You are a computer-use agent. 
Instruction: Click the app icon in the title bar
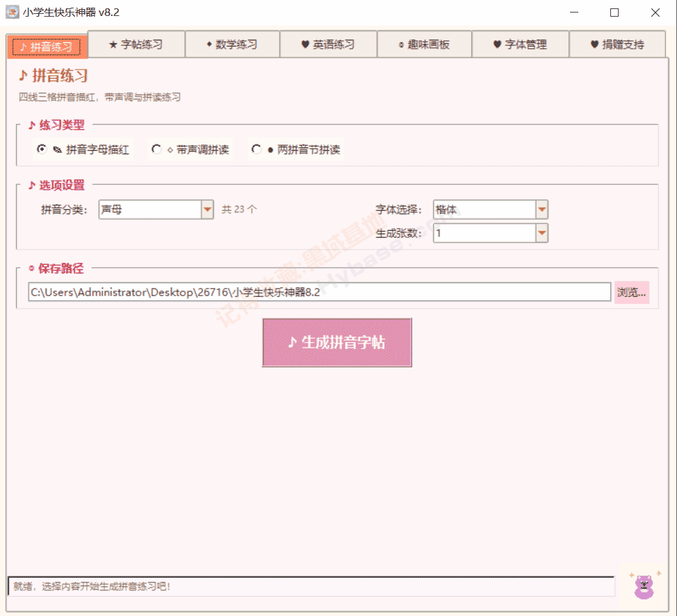coord(12,12)
